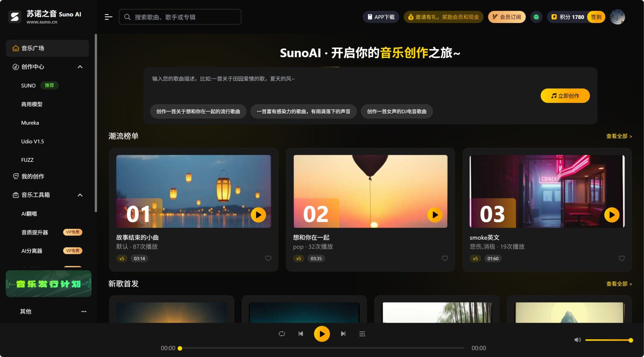
Task: Skip to the previous track
Action: (x=301, y=334)
